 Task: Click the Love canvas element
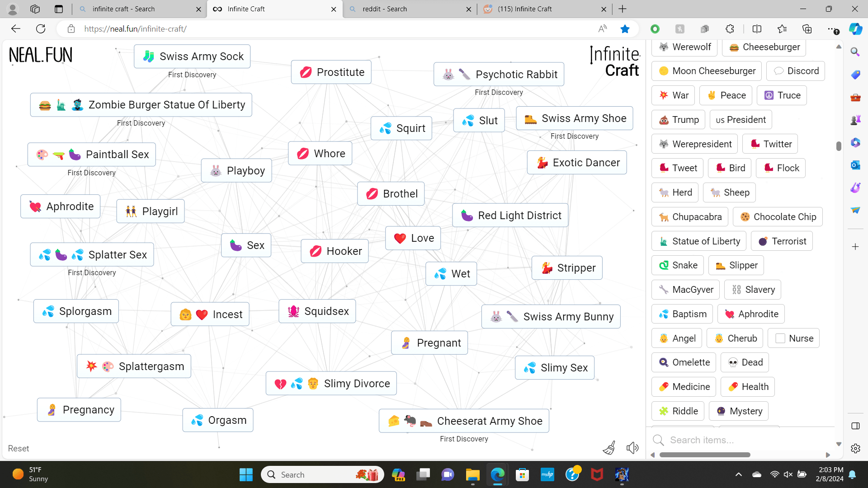413,238
